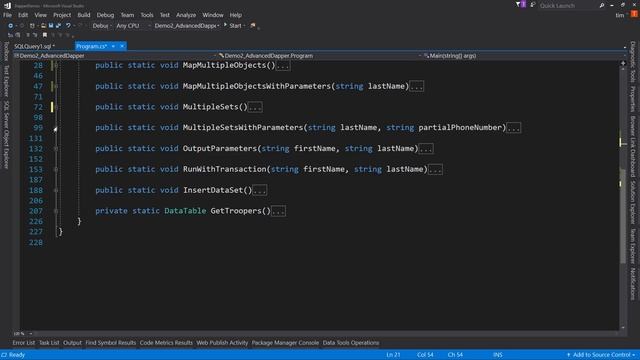
Task: Click the Undo toolbar icon
Action: [68, 26]
